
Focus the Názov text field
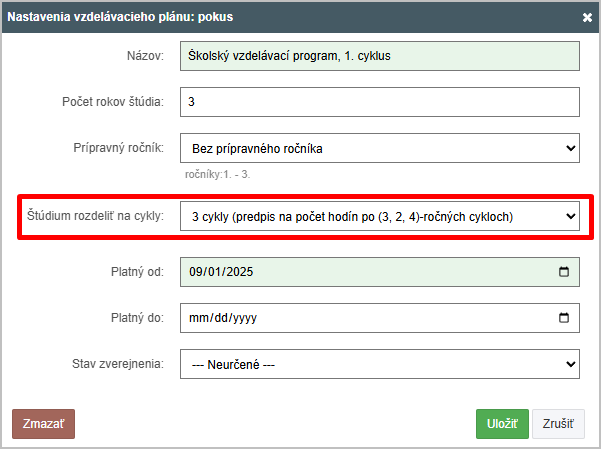coord(380,56)
